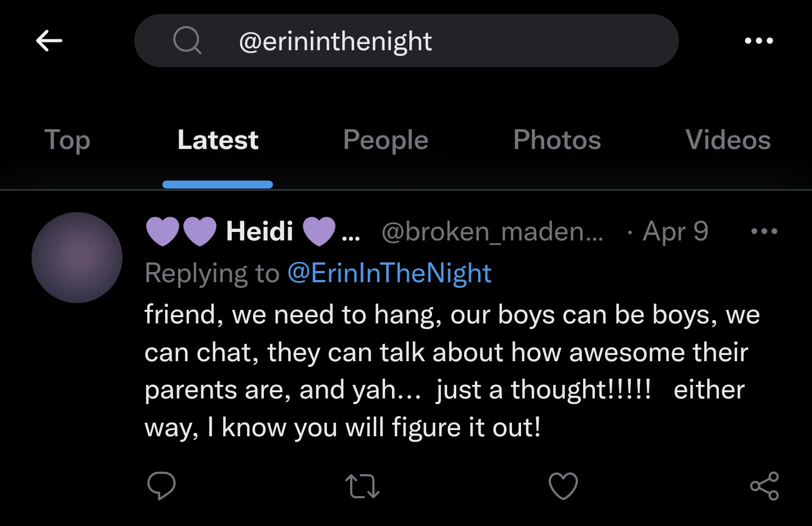Open Heidi's profile picture
The width and height of the screenshot is (812, 526).
77,258
